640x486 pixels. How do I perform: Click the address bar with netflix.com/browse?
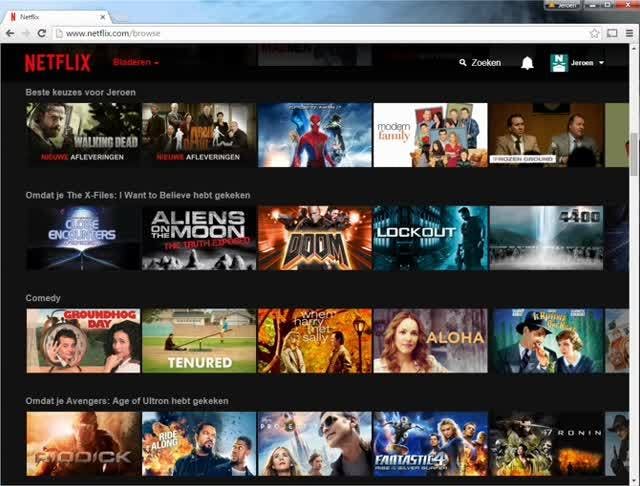click(327, 33)
